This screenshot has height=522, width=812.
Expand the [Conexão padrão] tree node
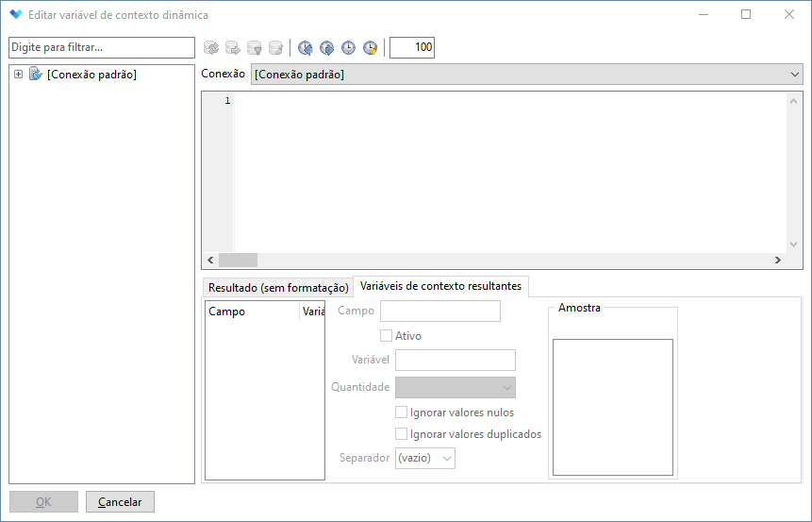[18, 75]
